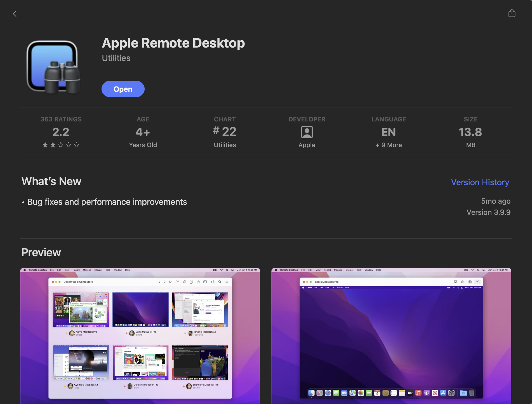
Task: Click the 2.2 star rating row
Action: [61, 145]
